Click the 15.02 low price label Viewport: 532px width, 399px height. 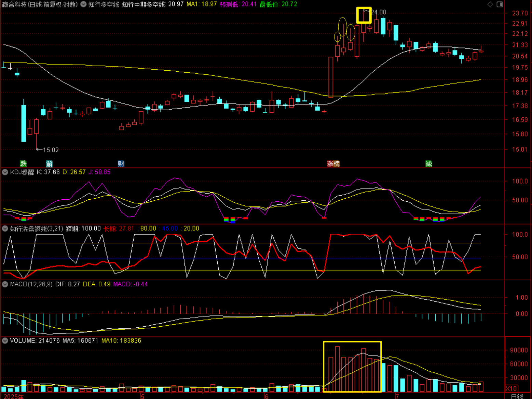[51, 150]
